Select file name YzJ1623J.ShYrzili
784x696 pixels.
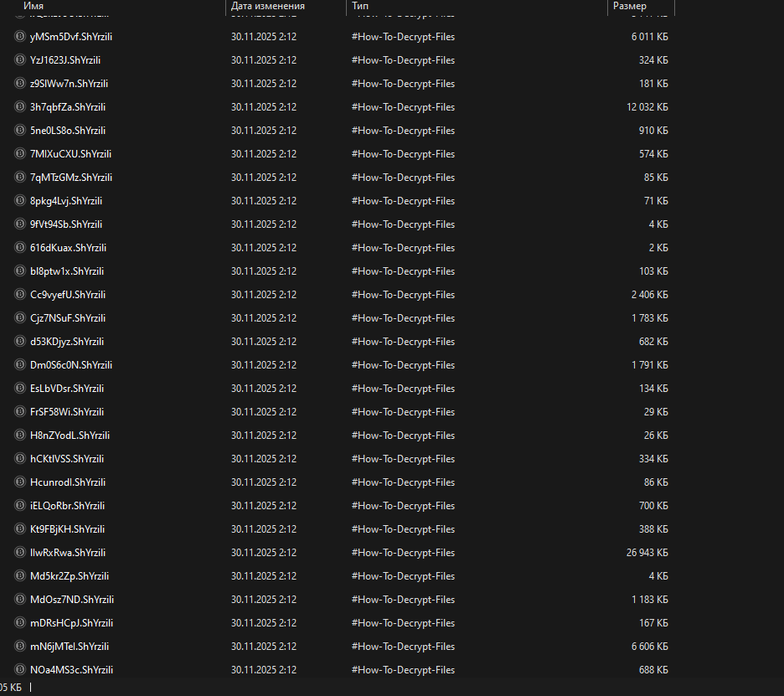pos(65,60)
